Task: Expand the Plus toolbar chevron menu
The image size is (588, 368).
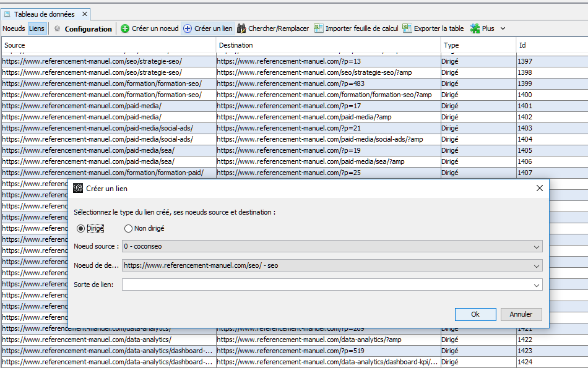Action: [x=503, y=28]
